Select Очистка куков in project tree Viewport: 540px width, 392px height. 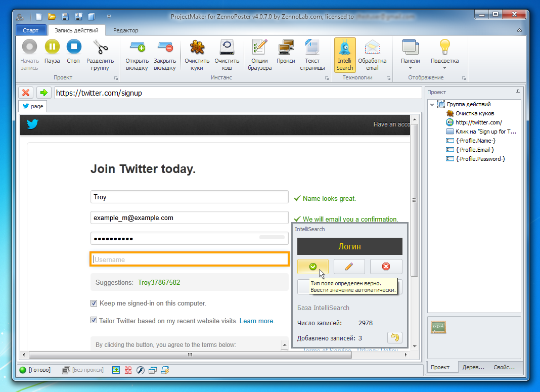coord(470,113)
